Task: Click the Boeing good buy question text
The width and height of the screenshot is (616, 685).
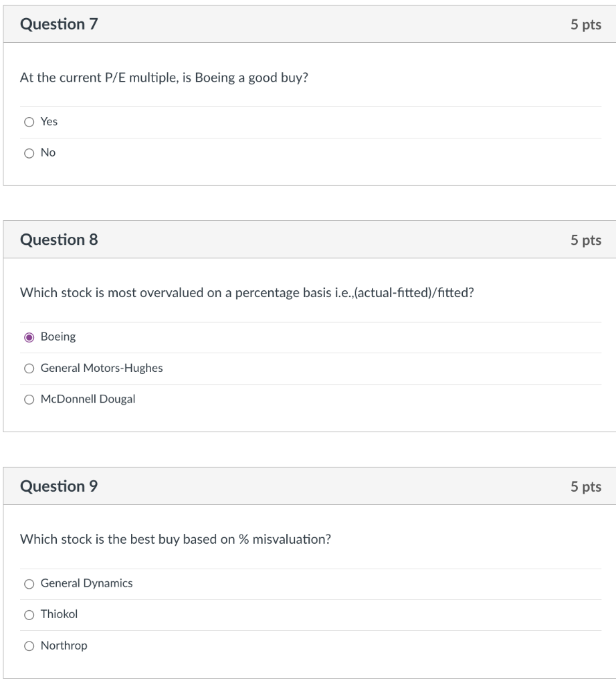Action: [x=164, y=78]
